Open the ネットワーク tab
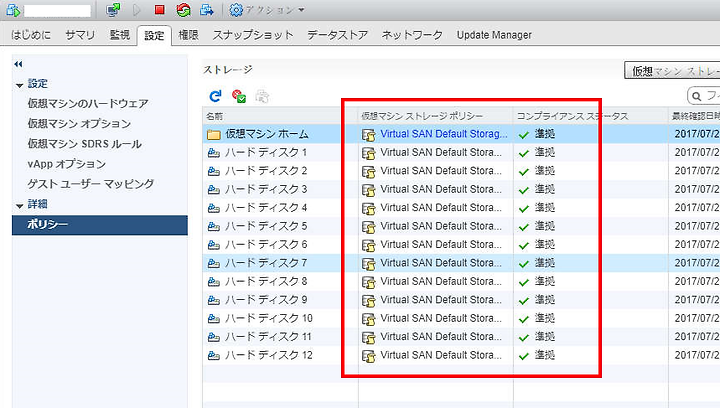Image resolution: width=720 pixels, height=408 pixels. (x=412, y=35)
